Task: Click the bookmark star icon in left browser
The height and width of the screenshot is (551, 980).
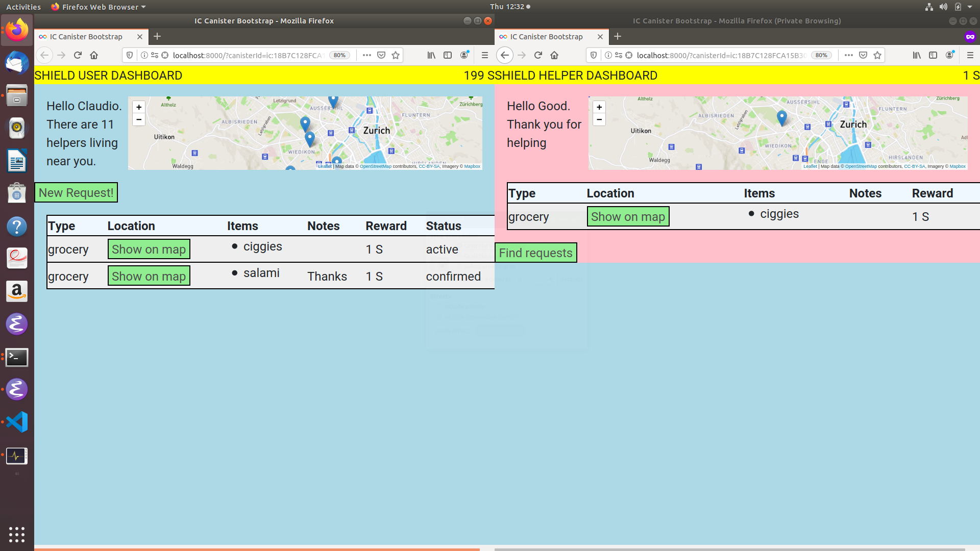Action: point(396,55)
